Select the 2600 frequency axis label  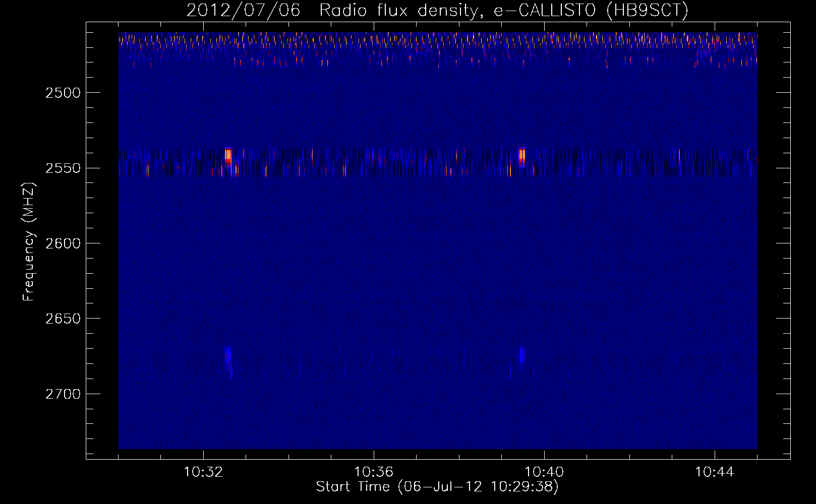63,243
